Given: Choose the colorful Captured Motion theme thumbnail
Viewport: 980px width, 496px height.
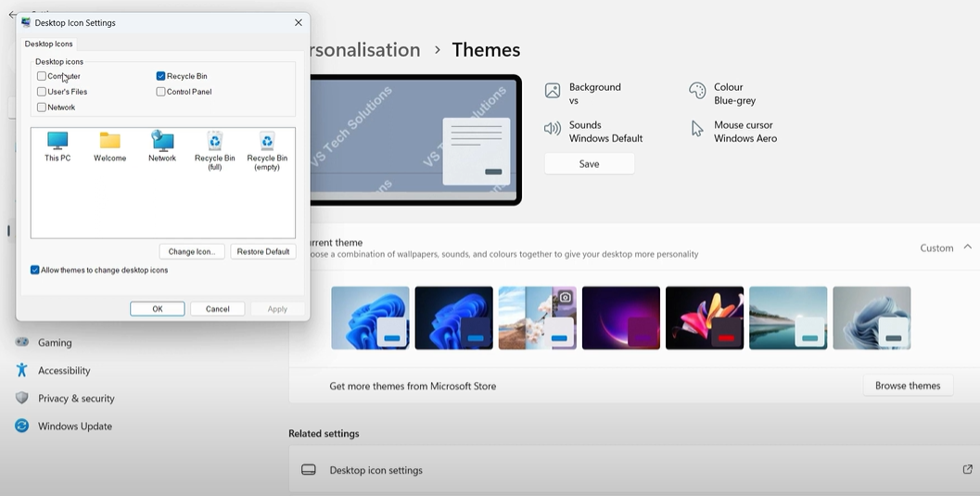Looking at the screenshot, I should click(705, 318).
